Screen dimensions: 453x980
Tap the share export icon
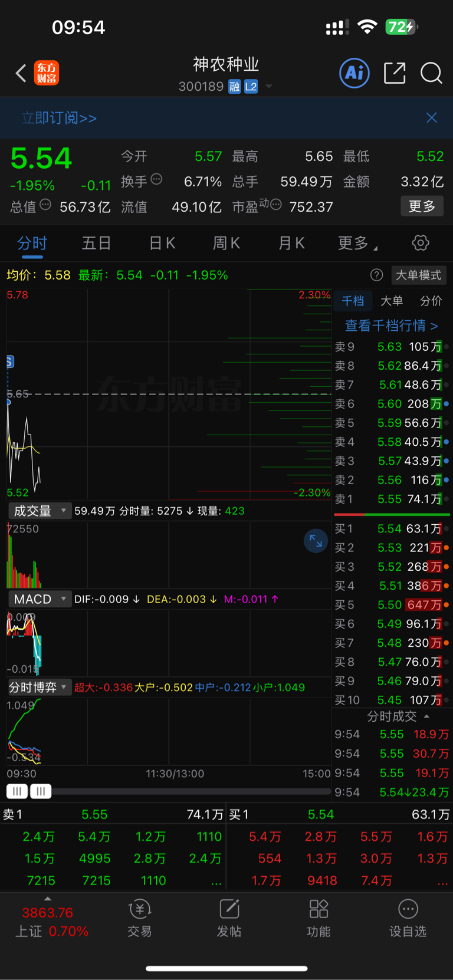tap(395, 73)
